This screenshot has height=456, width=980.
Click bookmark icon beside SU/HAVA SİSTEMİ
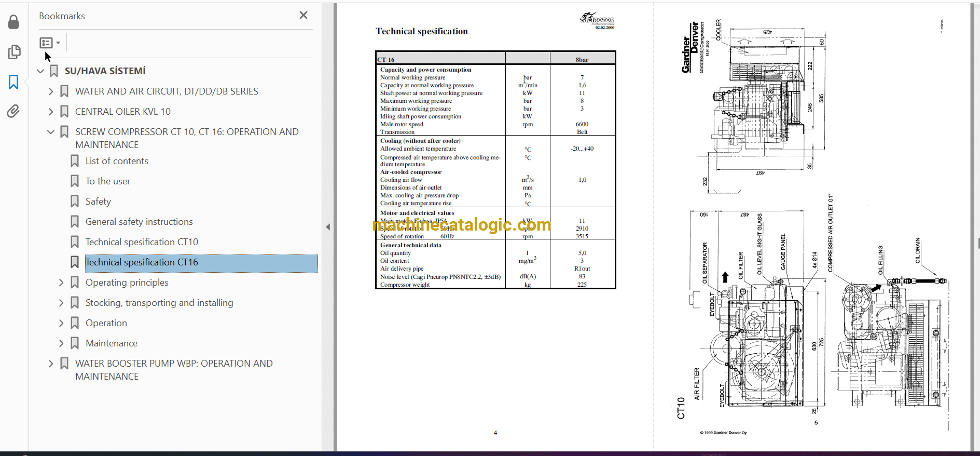coord(54,71)
